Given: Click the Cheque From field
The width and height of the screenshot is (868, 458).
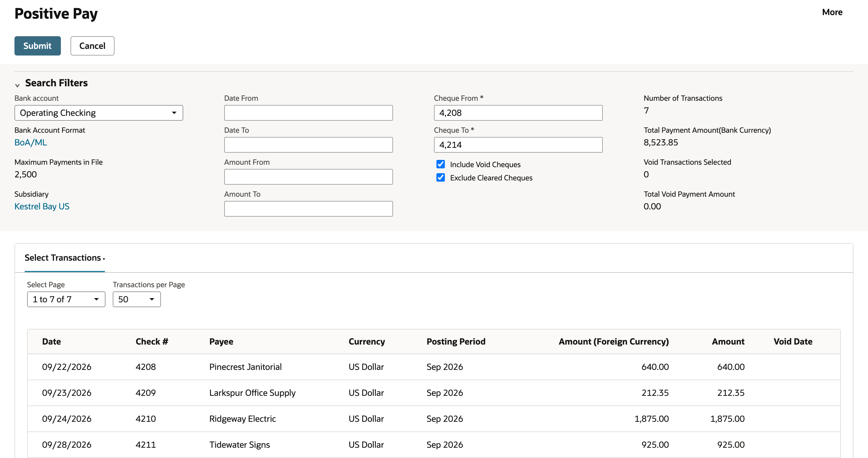Looking at the screenshot, I should [518, 113].
